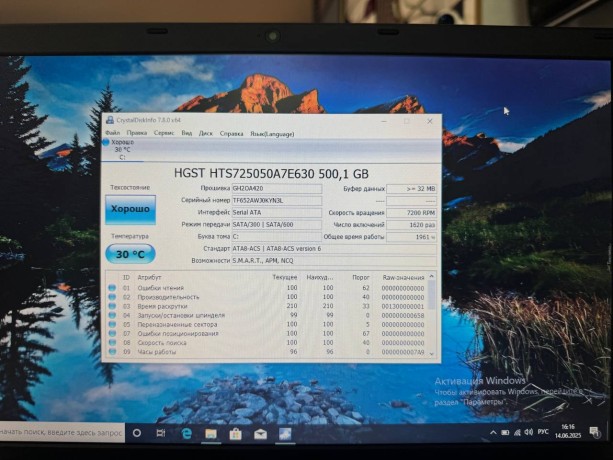This screenshot has width=613, height=460.
Task: Click the Хорошо health status button
Action: 130,209
